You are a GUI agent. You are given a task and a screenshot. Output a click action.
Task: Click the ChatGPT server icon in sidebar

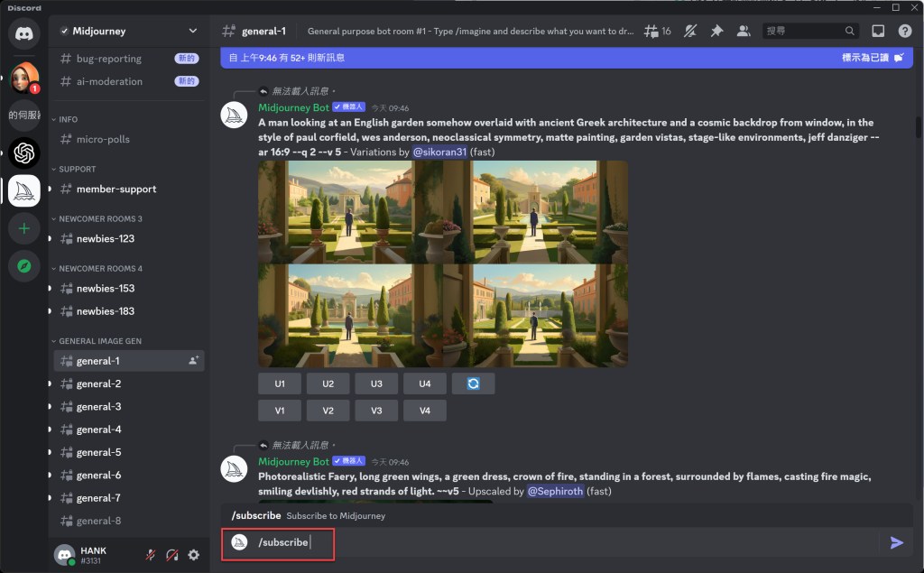point(24,153)
